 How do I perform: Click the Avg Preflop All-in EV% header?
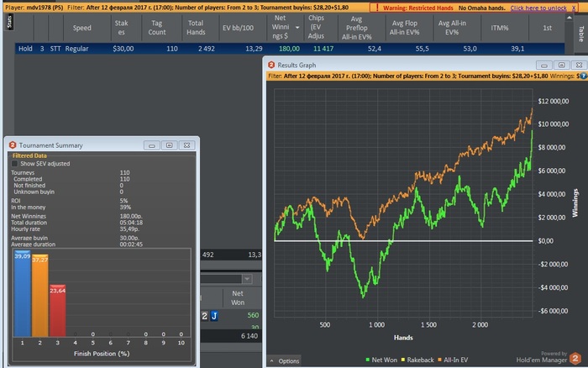pos(357,28)
